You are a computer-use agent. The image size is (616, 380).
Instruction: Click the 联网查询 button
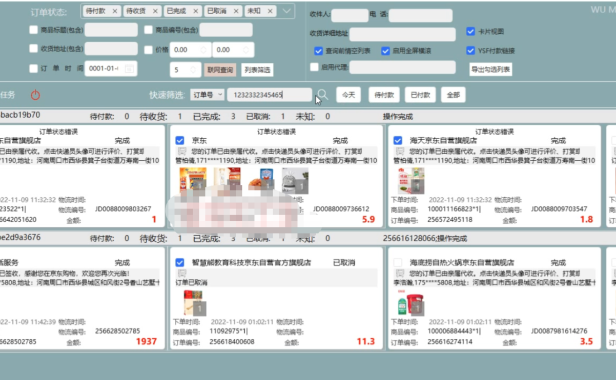pos(220,70)
